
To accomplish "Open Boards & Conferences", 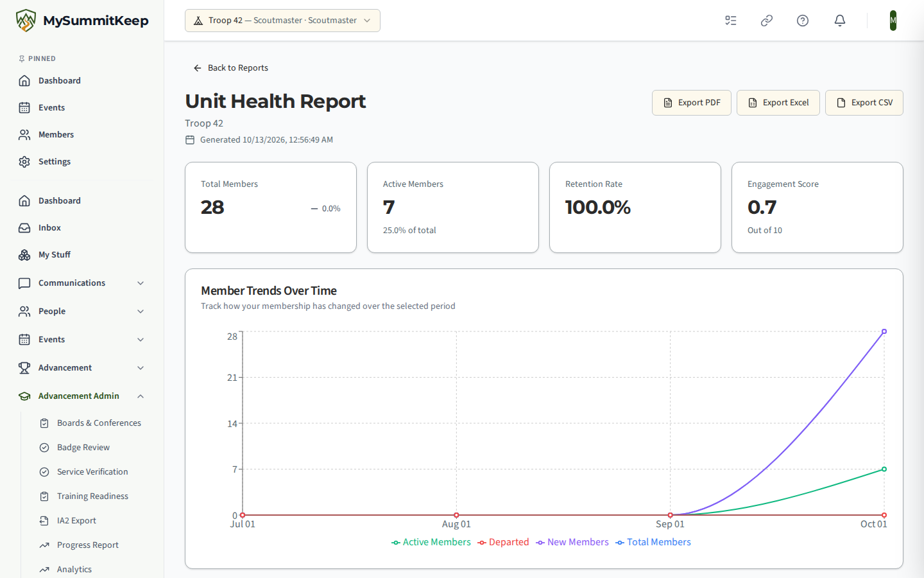I will pos(92,423).
